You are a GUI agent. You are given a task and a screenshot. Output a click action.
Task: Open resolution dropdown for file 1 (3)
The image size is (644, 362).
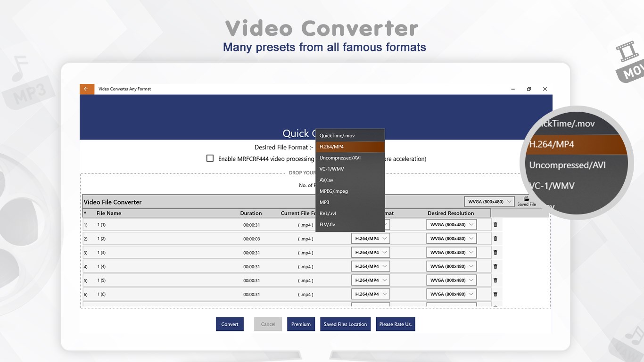(x=452, y=252)
